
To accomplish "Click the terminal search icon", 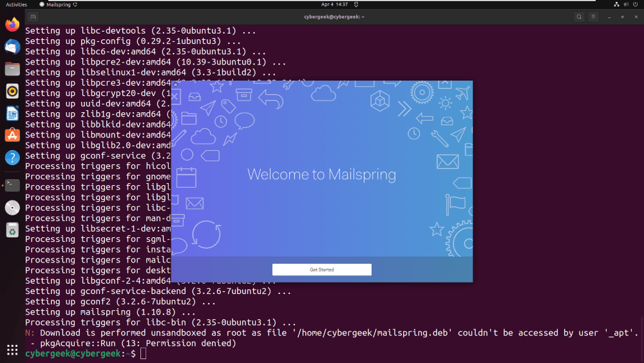I will 579,17.
